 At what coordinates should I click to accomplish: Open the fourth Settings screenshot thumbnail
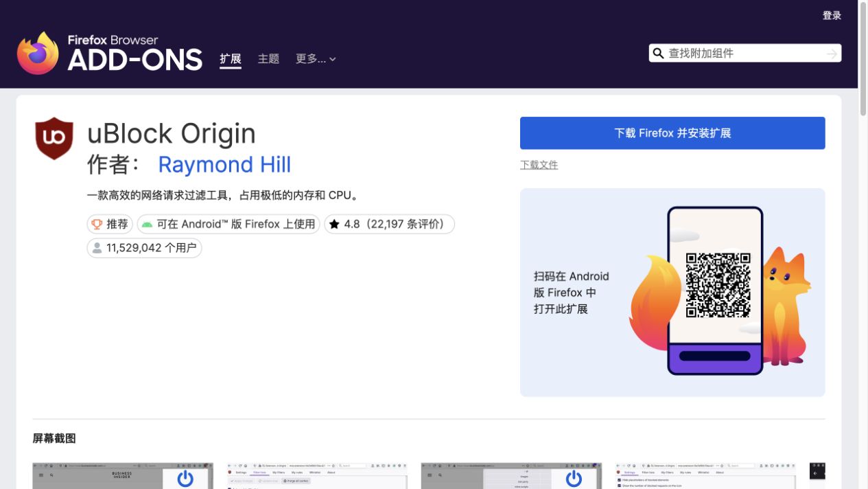705,476
